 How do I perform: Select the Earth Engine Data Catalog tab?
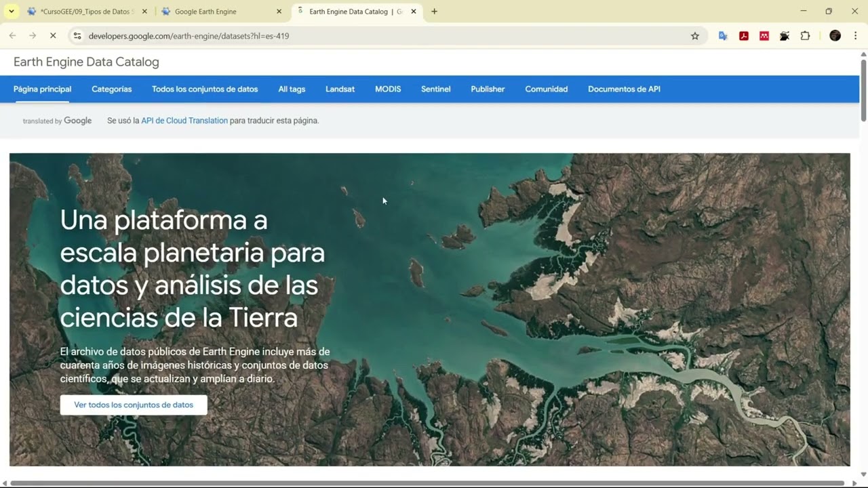pyautogui.click(x=355, y=12)
